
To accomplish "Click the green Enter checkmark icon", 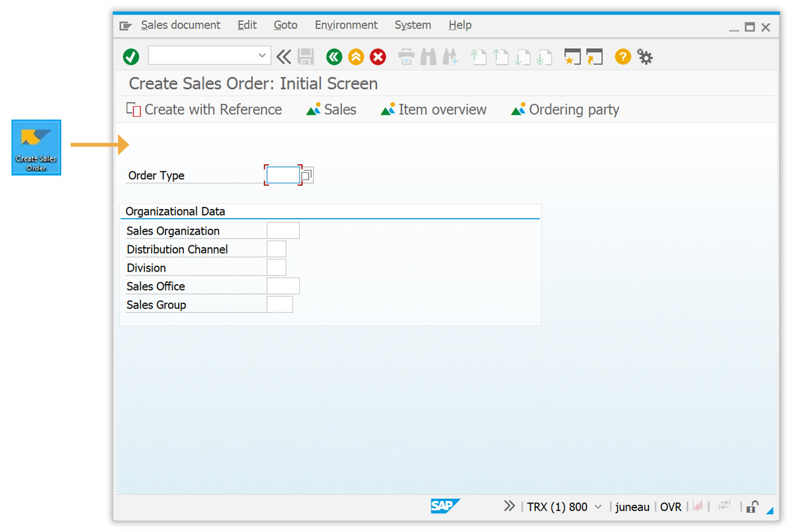I will point(131,57).
